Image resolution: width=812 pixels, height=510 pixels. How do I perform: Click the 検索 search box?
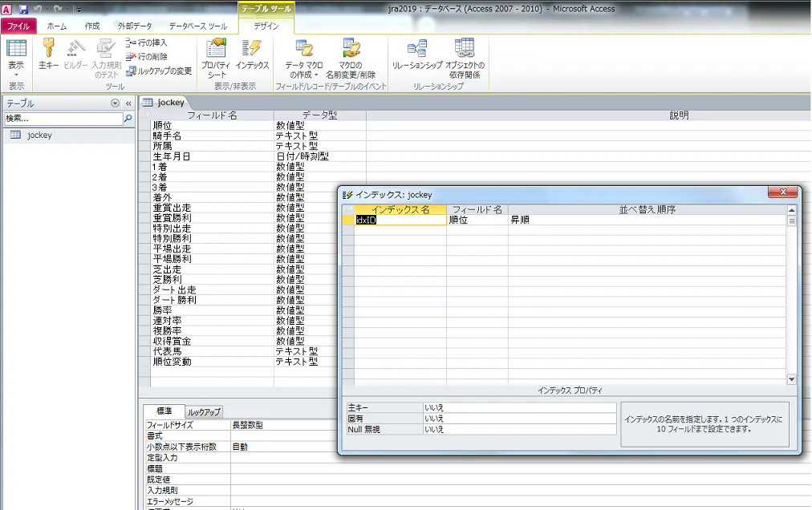tap(63, 119)
